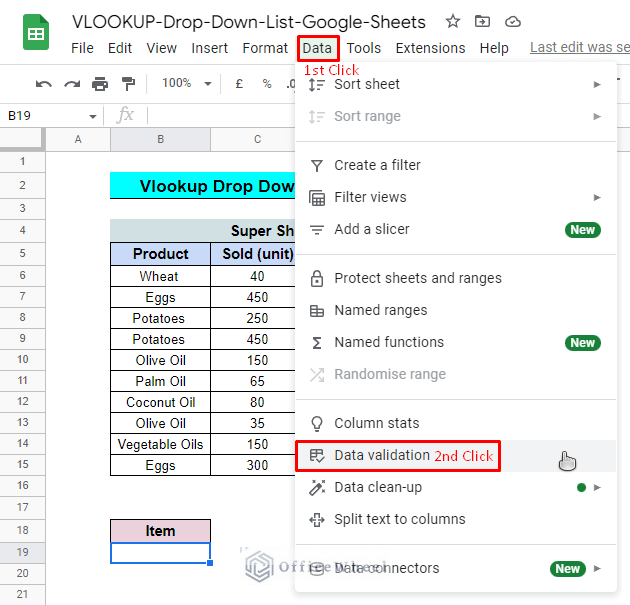The height and width of the screenshot is (605, 630).
Task: Open the move-to-folder icon
Action: click(482, 21)
